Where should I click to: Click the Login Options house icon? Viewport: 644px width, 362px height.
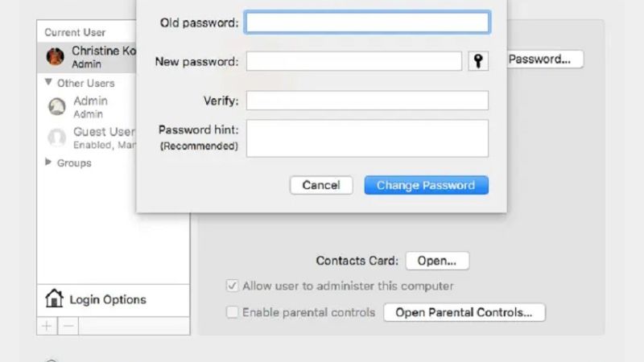tap(54, 299)
